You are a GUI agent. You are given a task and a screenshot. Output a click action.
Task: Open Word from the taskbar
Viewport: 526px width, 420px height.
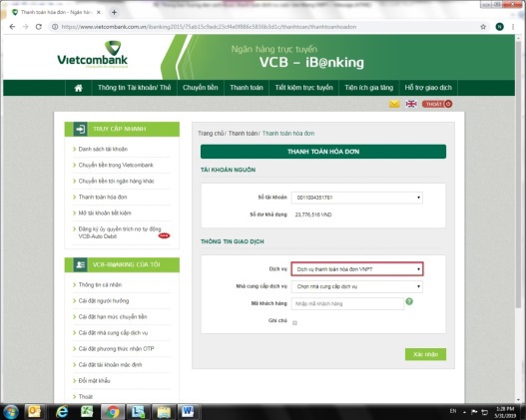click(x=188, y=412)
